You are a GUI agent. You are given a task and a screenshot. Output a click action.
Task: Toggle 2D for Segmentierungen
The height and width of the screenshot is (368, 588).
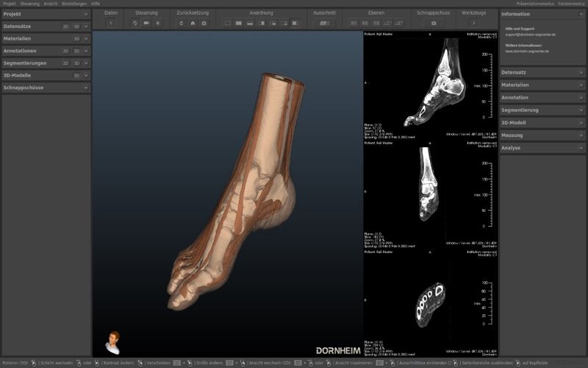pyautogui.click(x=65, y=63)
